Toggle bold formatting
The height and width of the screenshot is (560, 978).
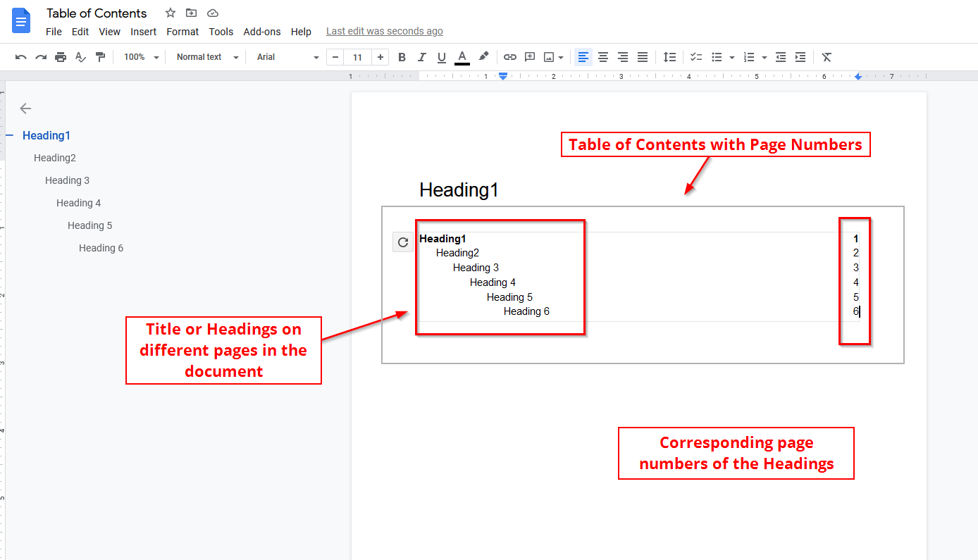402,57
